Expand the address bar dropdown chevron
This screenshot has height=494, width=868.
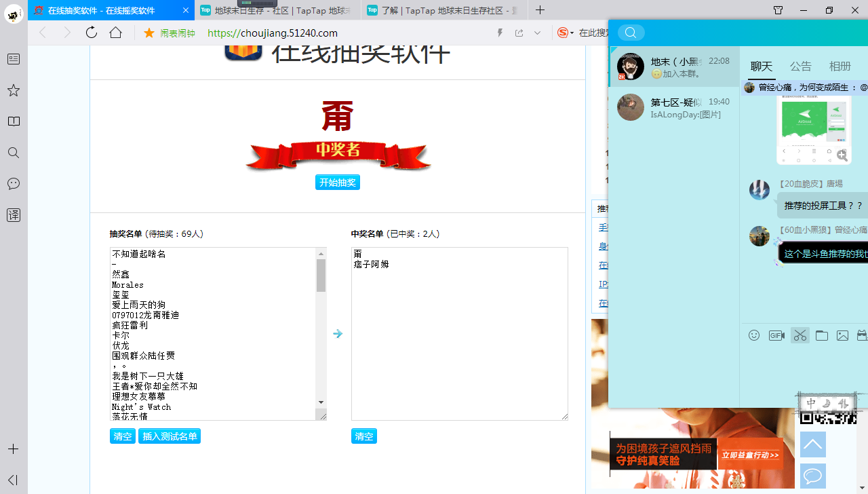coord(537,33)
